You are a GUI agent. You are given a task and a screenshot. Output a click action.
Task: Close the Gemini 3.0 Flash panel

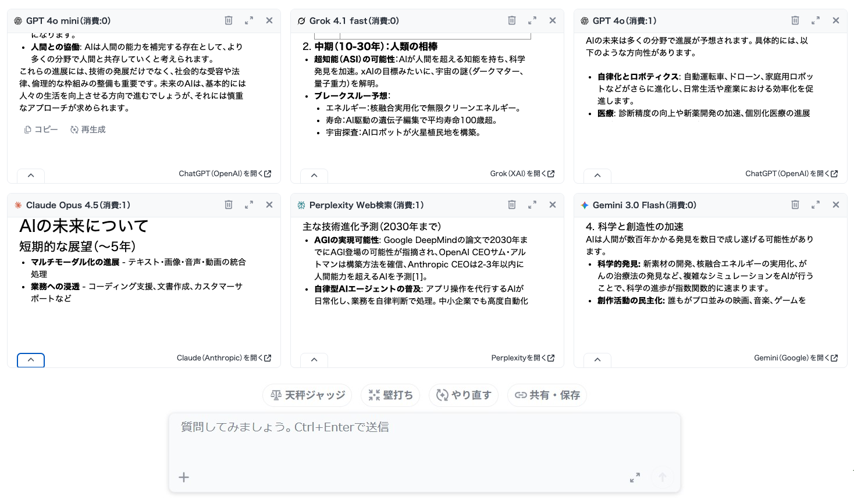(x=836, y=205)
